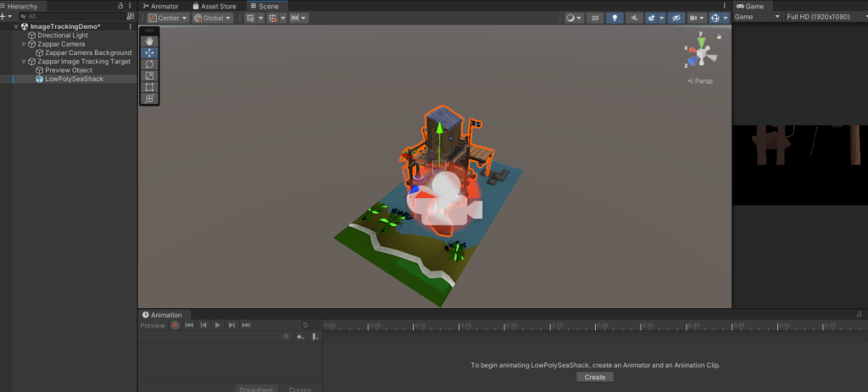Select the Scale tool
Screen dimensions: 868x392
(149, 75)
